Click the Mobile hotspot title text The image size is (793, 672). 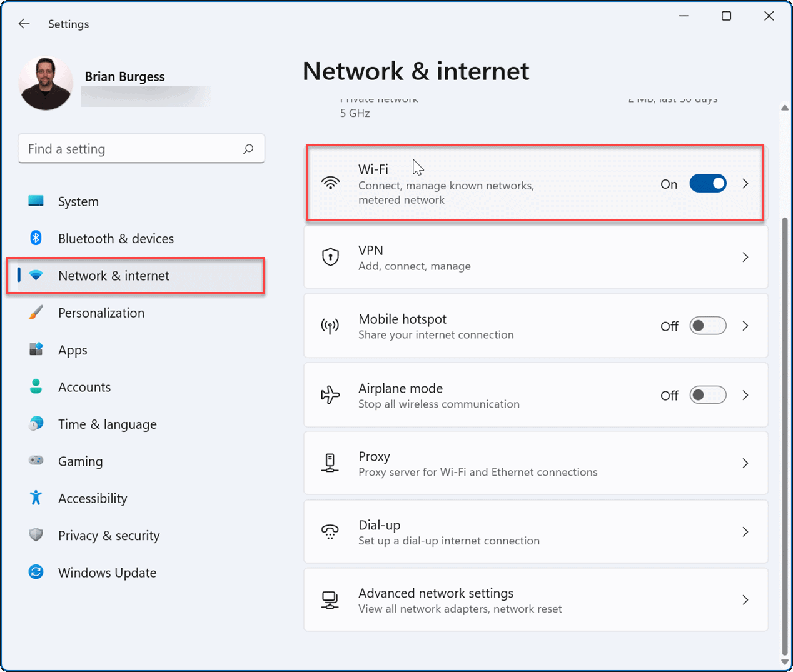point(403,319)
